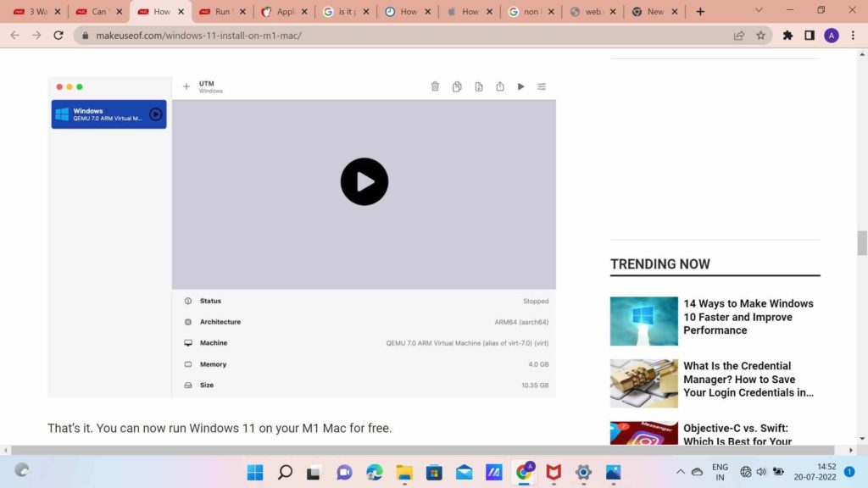
Task: Click the vertical page scrollbar thumb
Action: coord(862,243)
